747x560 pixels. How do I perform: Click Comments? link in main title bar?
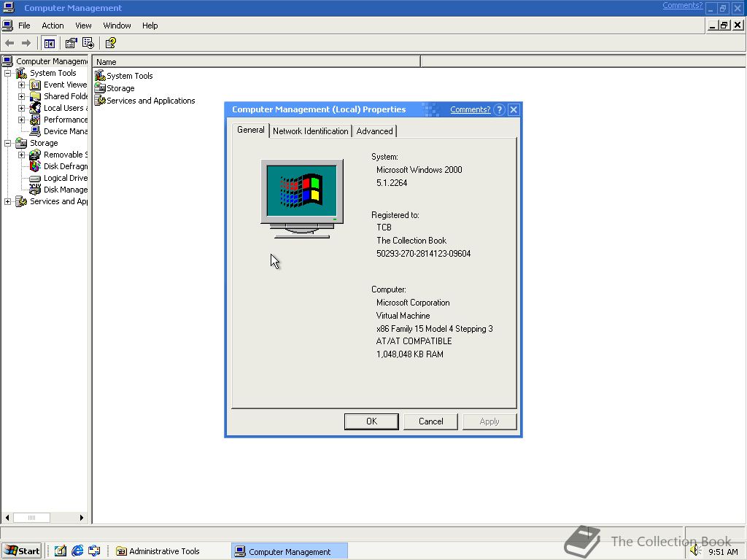(x=682, y=6)
